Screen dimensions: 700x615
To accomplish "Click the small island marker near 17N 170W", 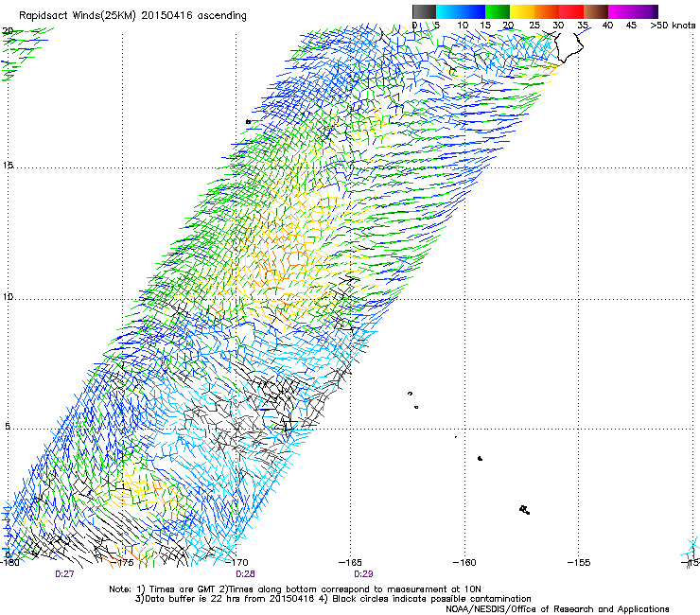I will [248, 121].
